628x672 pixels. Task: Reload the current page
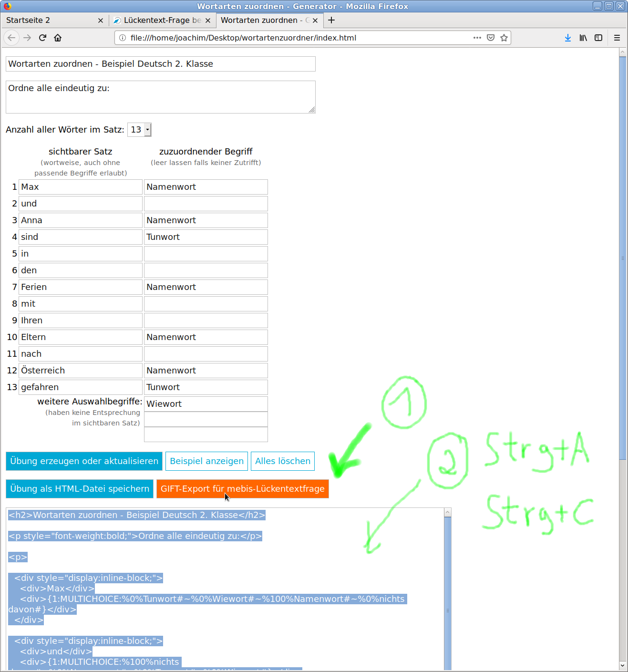click(x=42, y=38)
